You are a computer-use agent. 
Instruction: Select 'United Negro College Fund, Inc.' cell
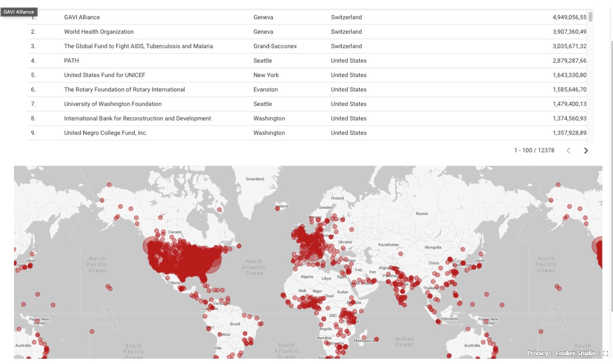(x=106, y=133)
